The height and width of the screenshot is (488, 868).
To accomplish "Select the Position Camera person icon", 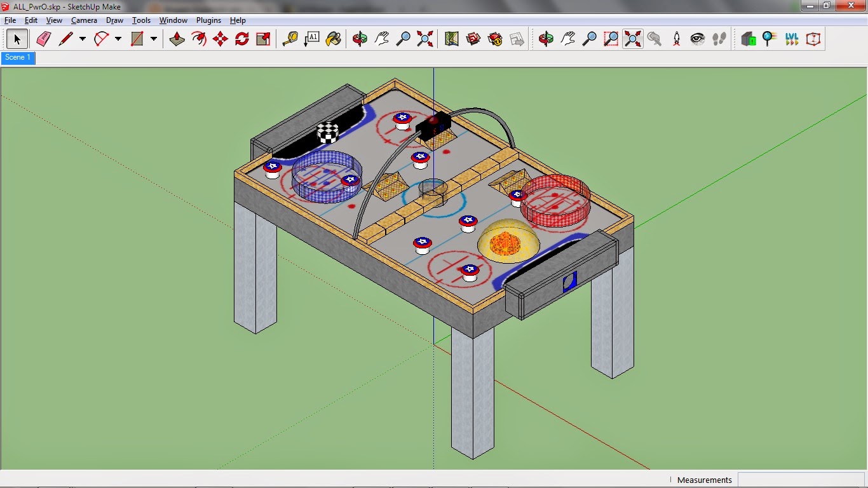I will (676, 39).
